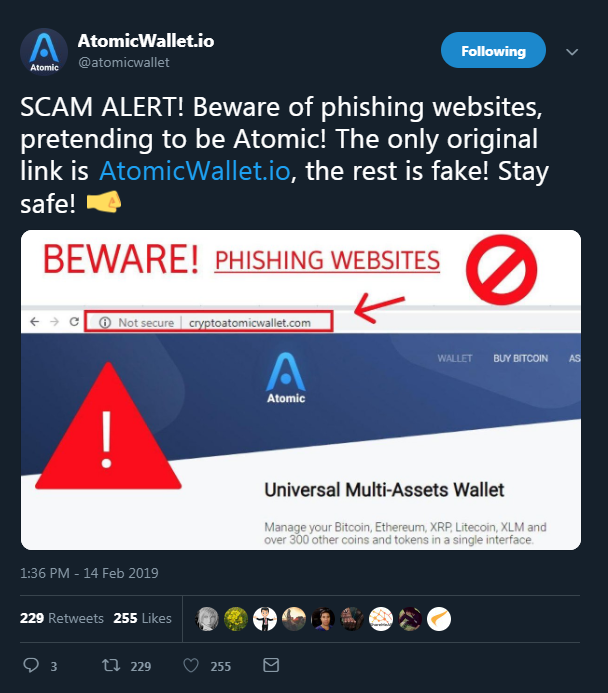
Task: Click the reply speech bubble icon
Action: 31,665
